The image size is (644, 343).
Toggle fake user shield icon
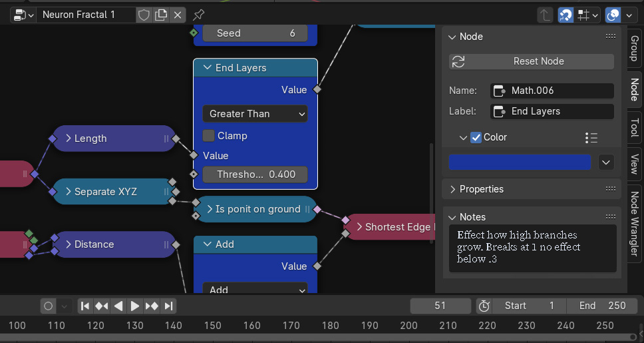(x=144, y=15)
